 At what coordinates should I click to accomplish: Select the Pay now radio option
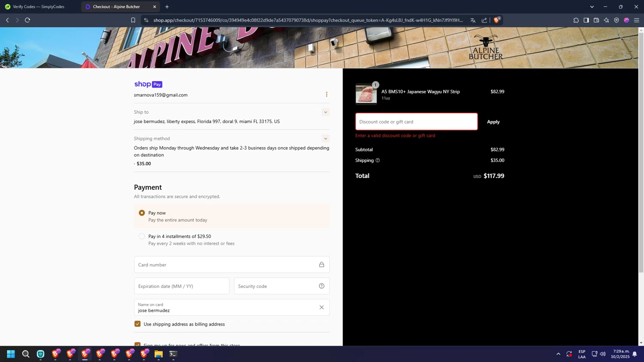142,213
